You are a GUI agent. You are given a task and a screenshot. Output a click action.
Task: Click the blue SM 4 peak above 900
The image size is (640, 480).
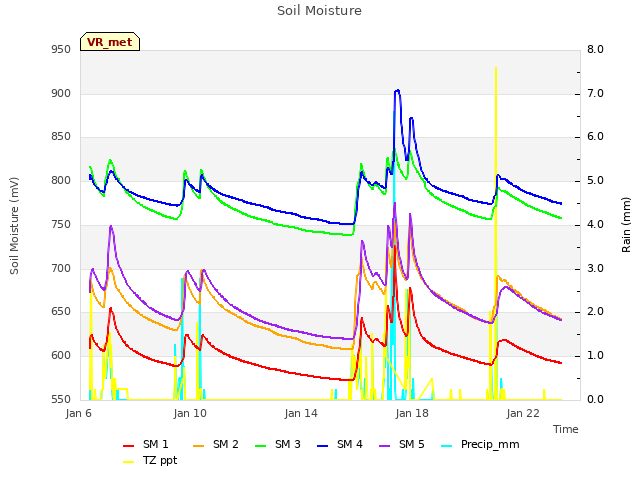coord(397,91)
